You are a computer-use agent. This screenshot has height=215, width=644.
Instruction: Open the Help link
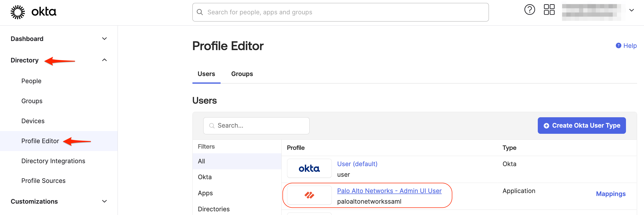[x=630, y=46]
